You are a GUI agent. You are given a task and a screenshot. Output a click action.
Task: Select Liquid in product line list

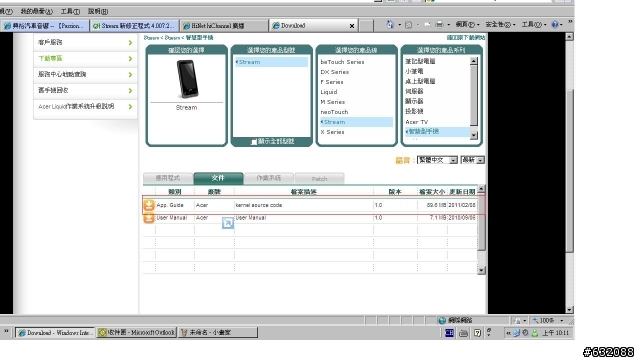[329, 92]
